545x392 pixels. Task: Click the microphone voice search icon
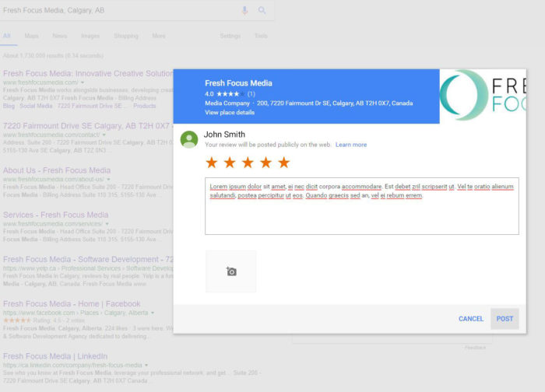244,10
